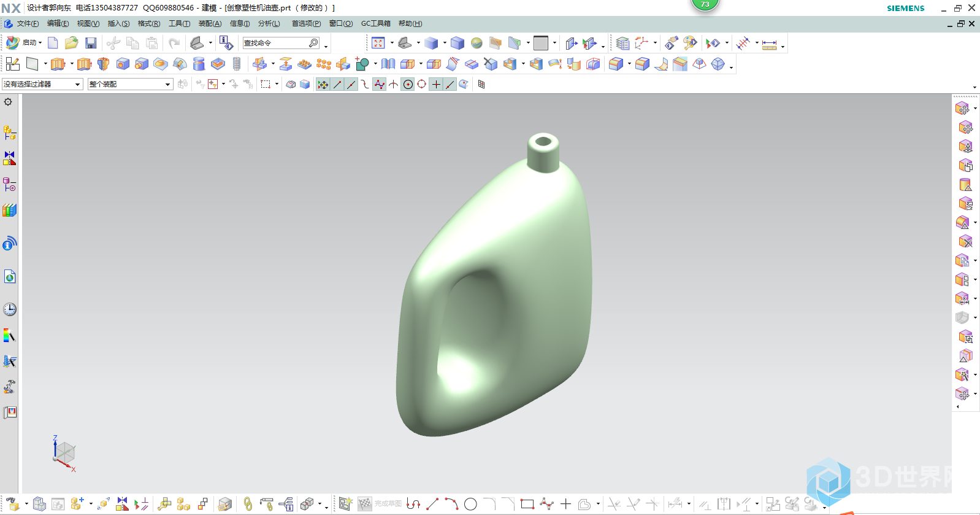Viewport: 980px width, 515px height.
Task: Click the Edge Blend icon
Action: point(616,64)
